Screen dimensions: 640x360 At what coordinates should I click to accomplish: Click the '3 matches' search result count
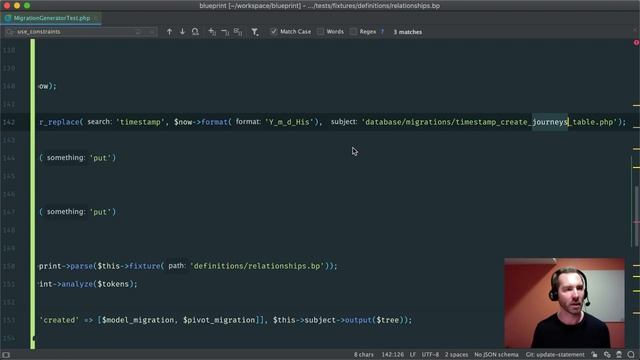coord(407,32)
